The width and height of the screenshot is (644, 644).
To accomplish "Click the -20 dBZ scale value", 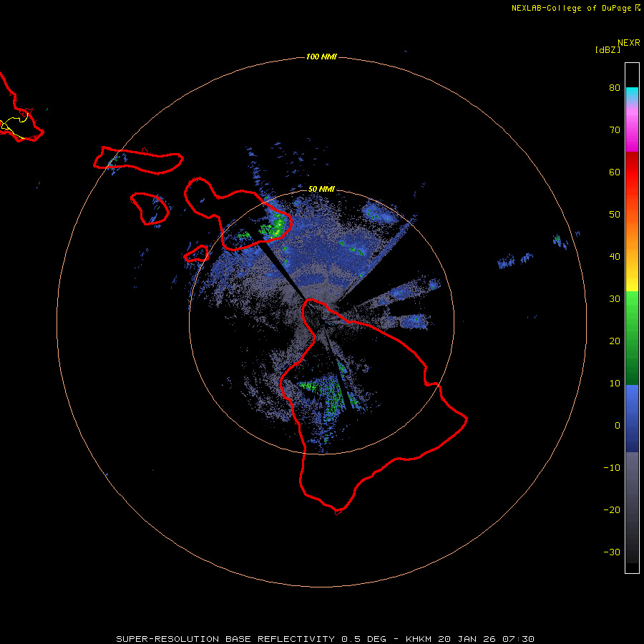I will 612,510.
